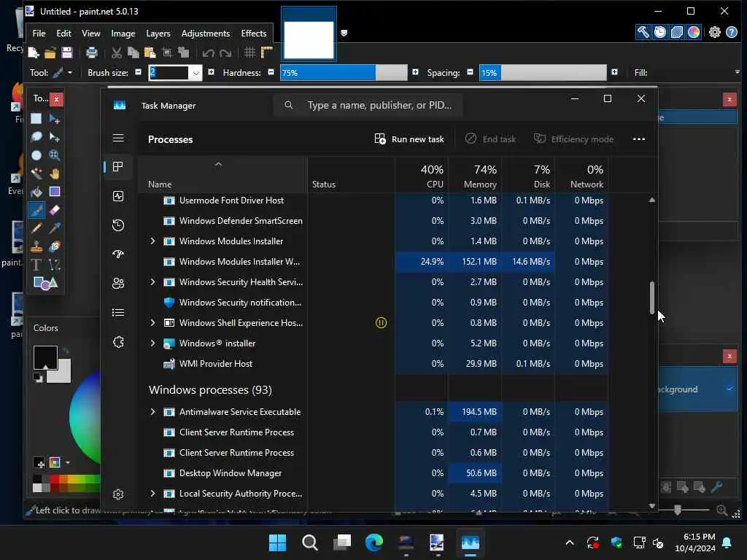Select the Ellipse Select tool in paint.net
The width and height of the screenshot is (747, 560).
click(36, 155)
